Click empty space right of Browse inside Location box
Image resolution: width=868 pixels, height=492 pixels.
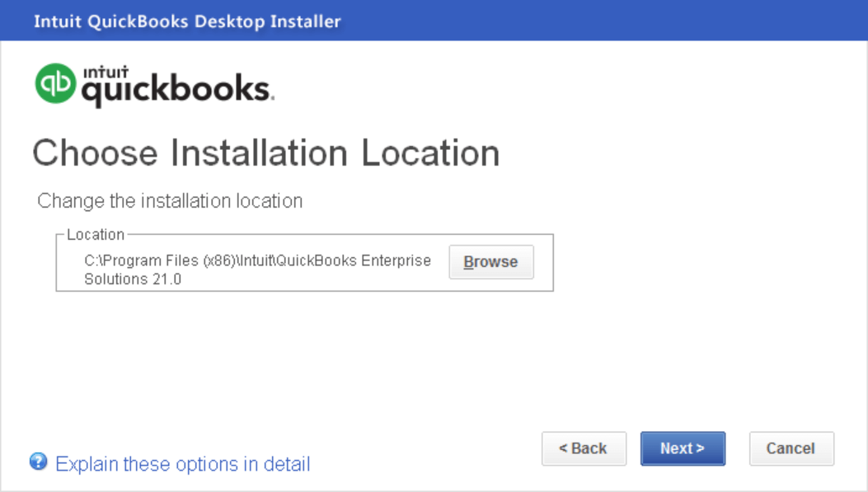[x=543, y=262]
